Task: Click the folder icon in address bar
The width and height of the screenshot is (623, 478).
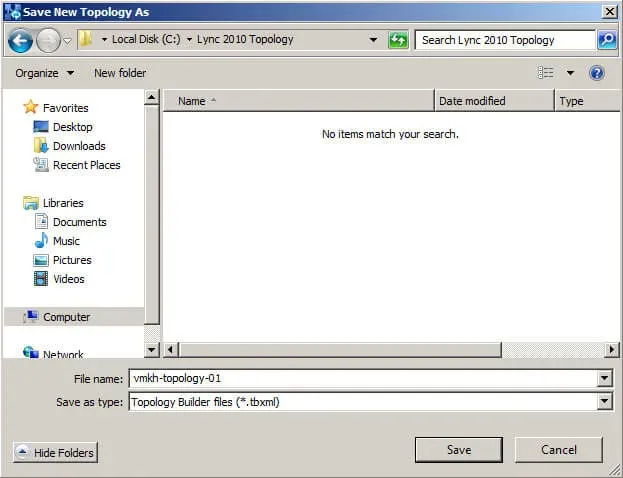Action: [x=85, y=39]
